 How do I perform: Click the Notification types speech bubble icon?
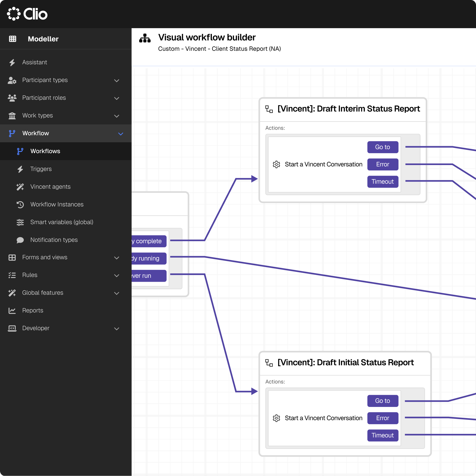20,240
